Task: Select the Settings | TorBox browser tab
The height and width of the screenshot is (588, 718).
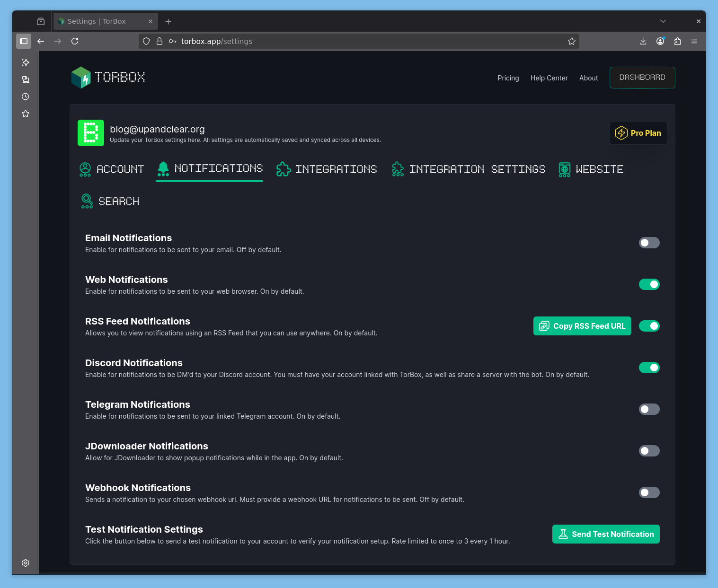Action: pos(105,21)
